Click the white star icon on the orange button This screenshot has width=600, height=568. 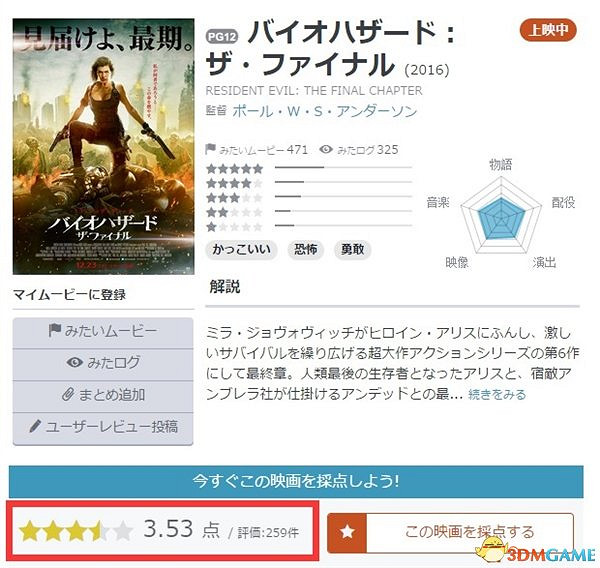click(347, 532)
